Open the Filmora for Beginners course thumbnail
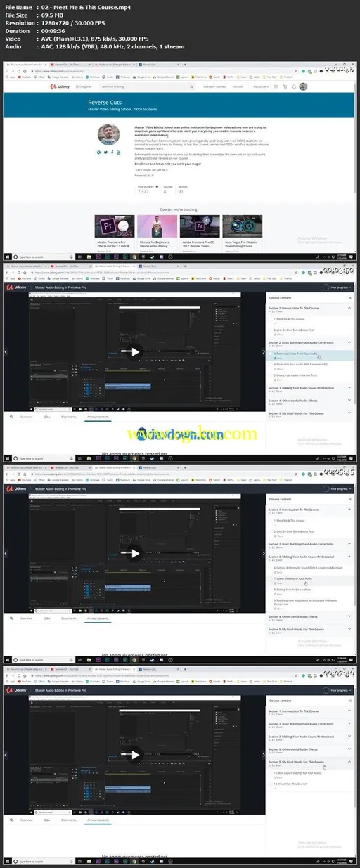360x868 pixels. coord(157,226)
